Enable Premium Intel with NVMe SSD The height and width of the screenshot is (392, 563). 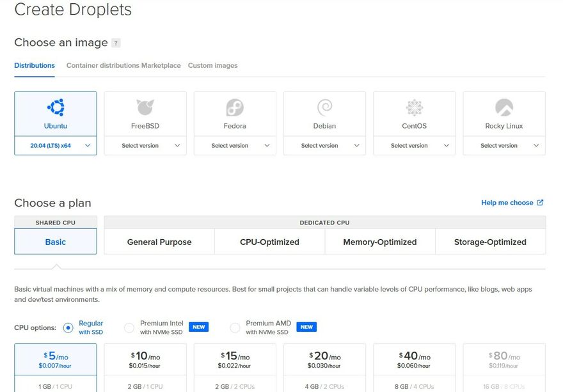coord(129,327)
